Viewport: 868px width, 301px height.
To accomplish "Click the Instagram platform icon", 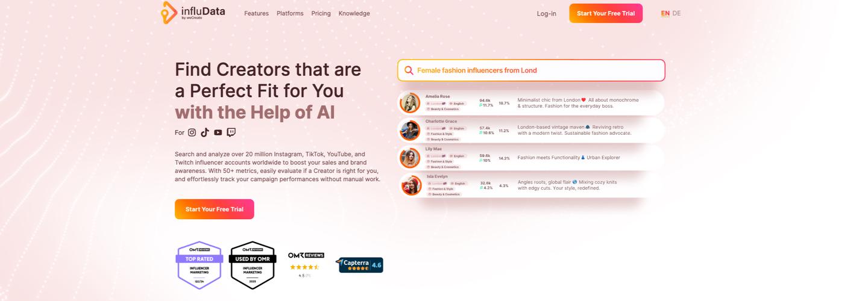I will tap(192, 132).
